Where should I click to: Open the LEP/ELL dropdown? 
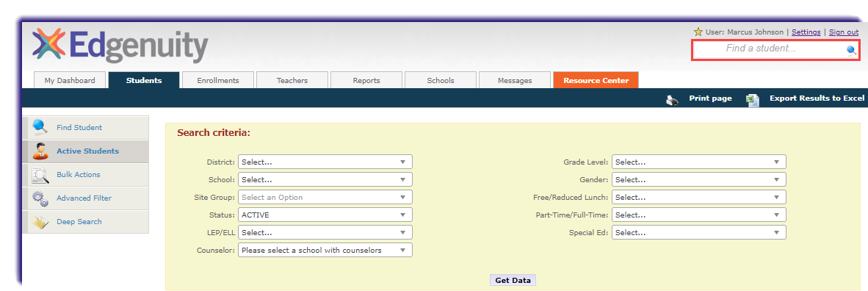point(325,232)
